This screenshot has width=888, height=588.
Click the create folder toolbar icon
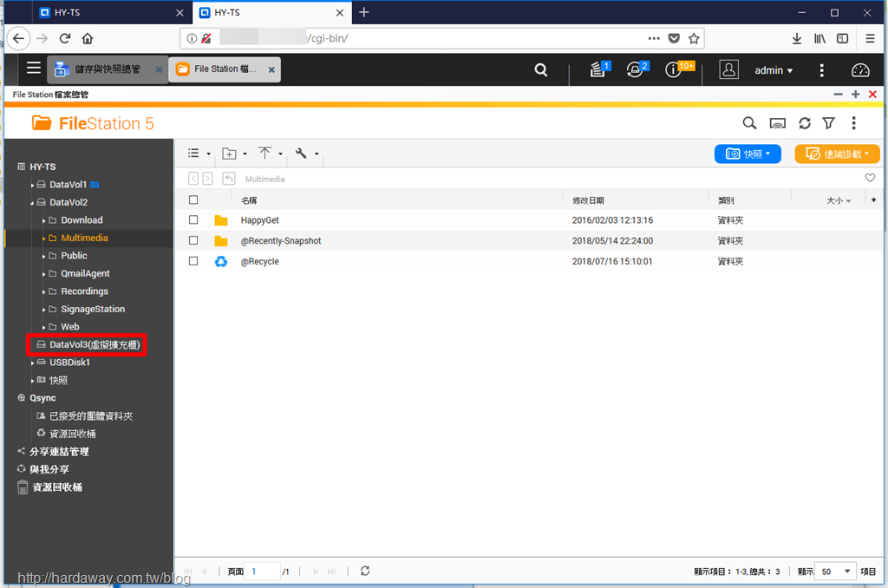coord(229,154)
